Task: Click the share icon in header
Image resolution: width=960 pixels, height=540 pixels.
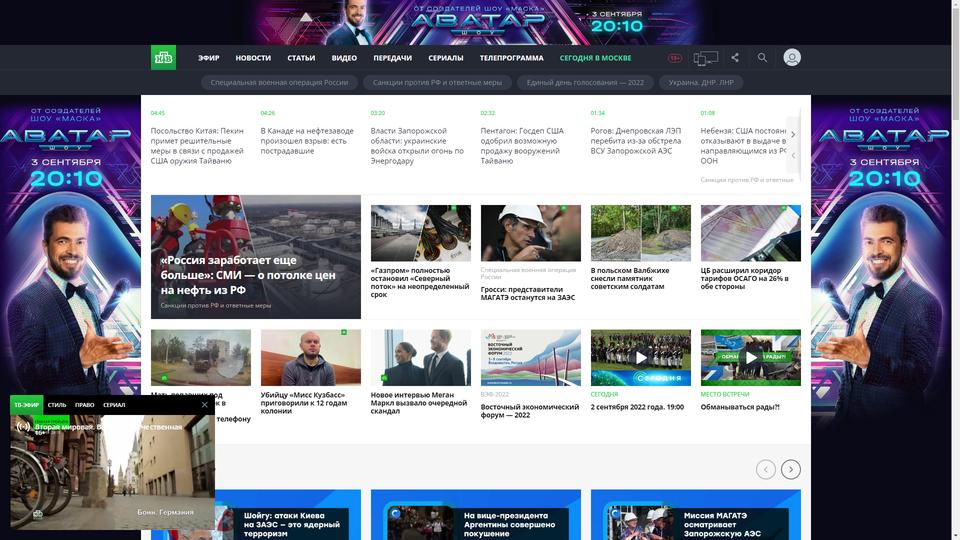Action: coord(735,58)
